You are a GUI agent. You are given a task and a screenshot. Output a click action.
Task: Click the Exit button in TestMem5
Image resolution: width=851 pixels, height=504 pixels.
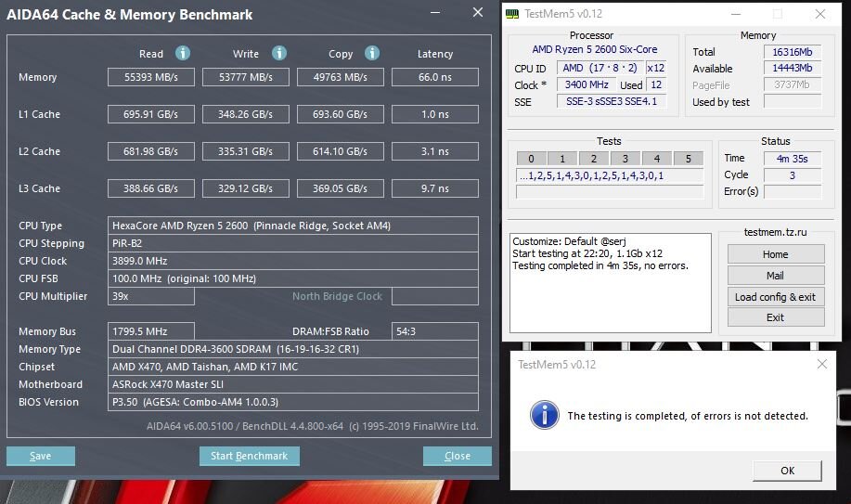[x=776, y=317]
